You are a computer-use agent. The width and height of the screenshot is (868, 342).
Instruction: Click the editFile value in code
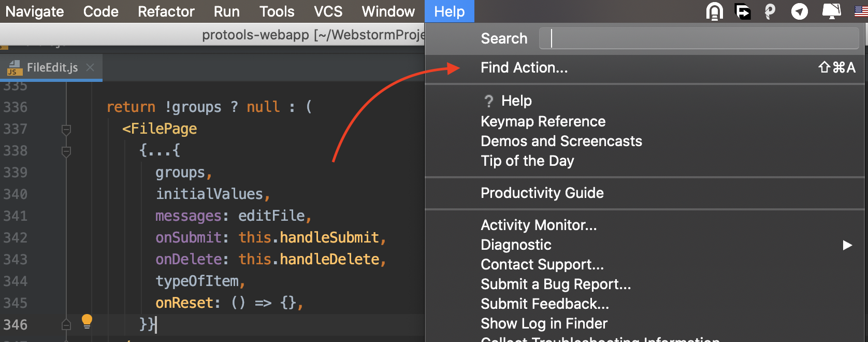[x=271, y=216]
